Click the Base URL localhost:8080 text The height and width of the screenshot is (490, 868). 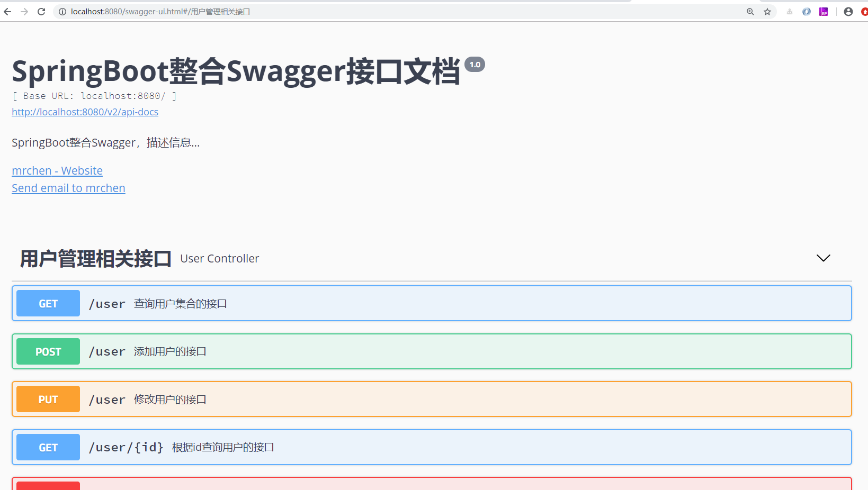click(94, 96)
